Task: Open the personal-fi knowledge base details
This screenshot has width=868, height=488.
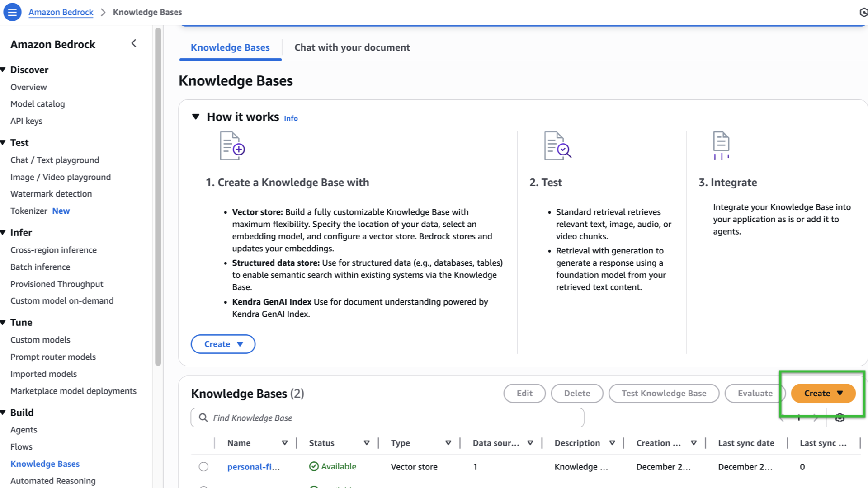Action: click(253, 466)
